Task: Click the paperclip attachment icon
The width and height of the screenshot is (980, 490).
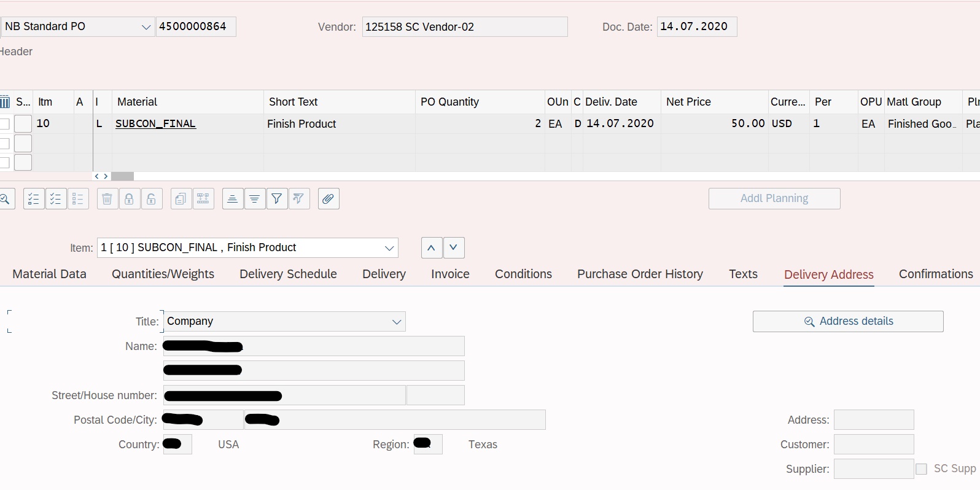Action: pos(329,199)
